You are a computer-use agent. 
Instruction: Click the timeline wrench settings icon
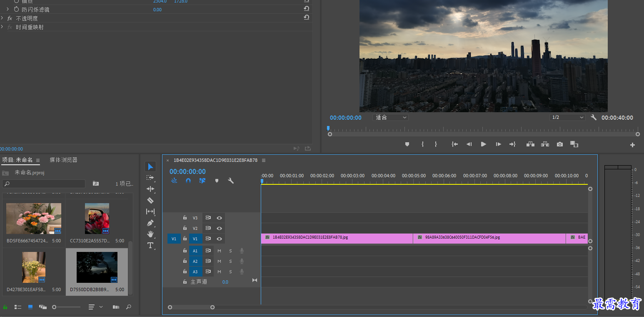coord(230,181)
